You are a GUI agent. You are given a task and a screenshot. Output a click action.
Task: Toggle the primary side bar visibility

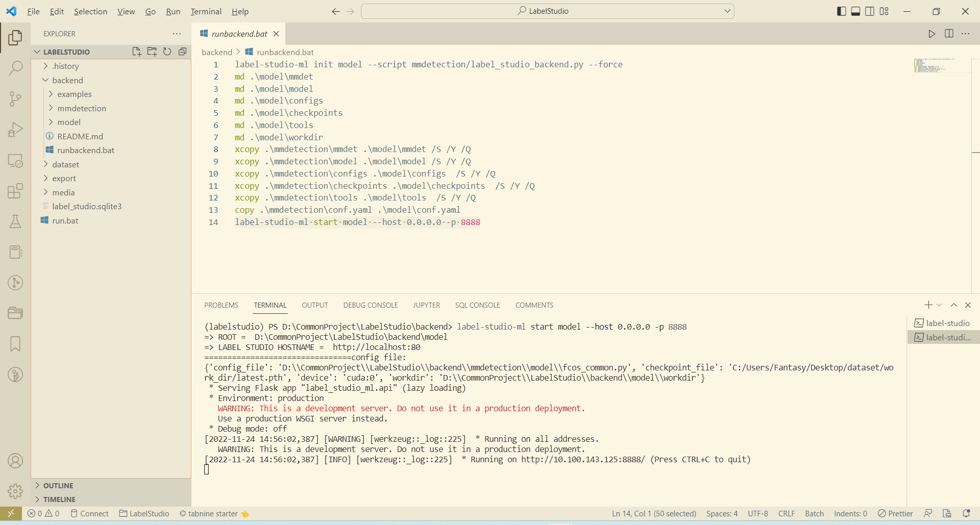click(x=842, y=11)
